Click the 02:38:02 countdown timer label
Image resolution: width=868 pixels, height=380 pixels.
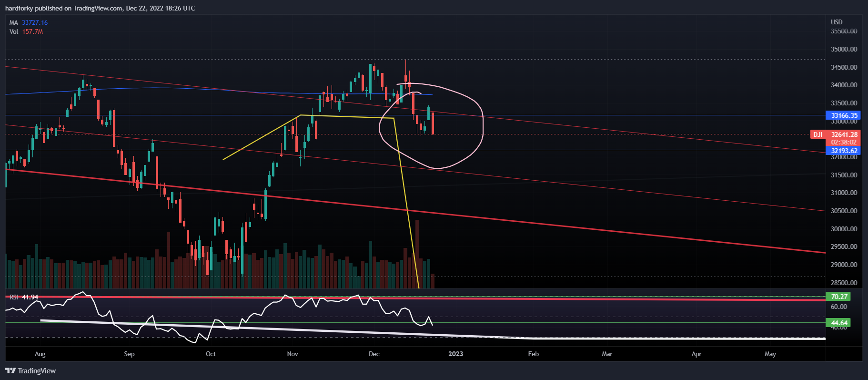tap(844, 142)
